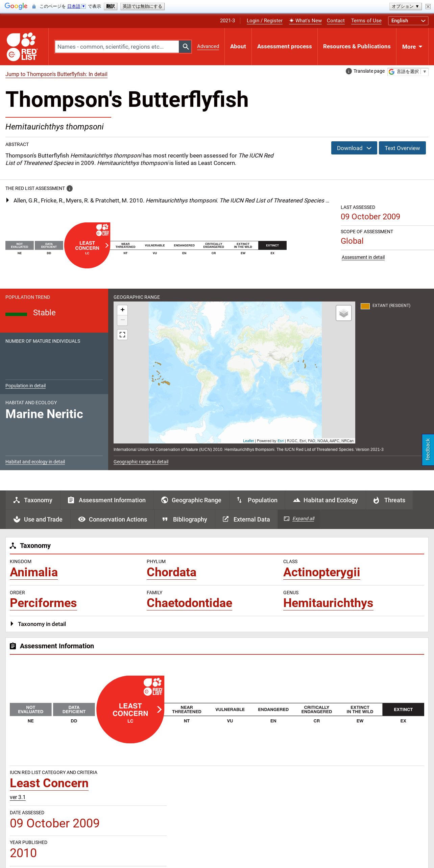
Task: Click the Translate page info icon
Action: tap(348, 71)
